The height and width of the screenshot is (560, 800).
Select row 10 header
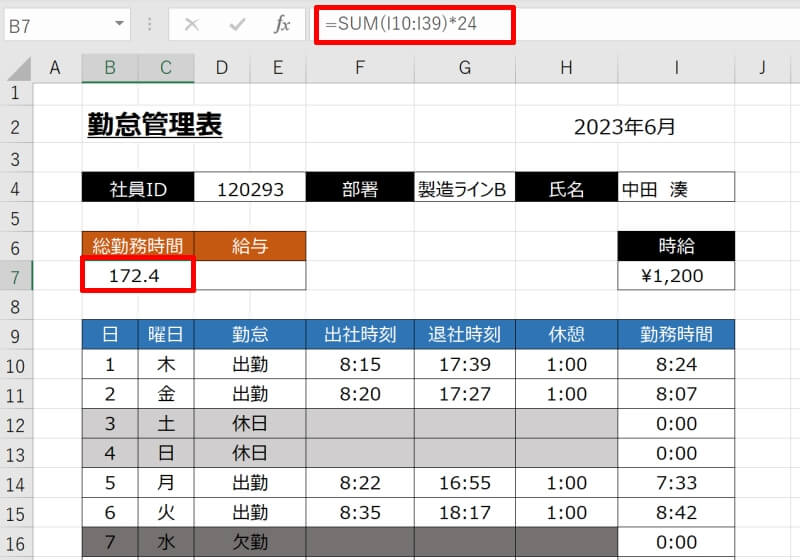click(x=15, y=366)
